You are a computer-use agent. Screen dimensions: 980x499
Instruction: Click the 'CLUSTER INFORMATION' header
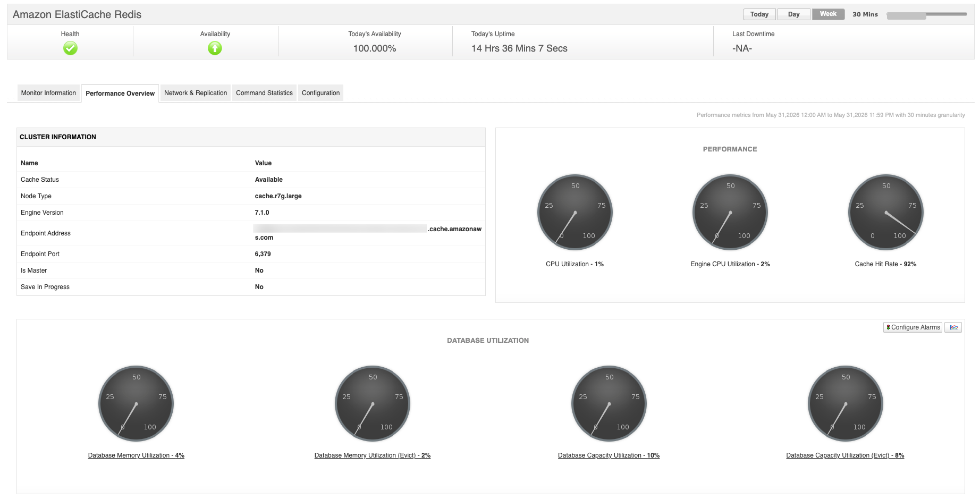58,137
